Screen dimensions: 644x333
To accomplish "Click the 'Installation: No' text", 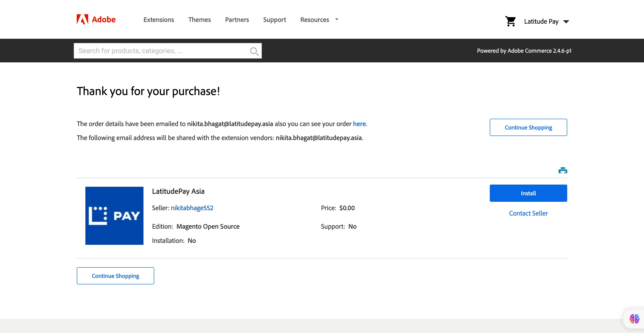I will 174,240.
